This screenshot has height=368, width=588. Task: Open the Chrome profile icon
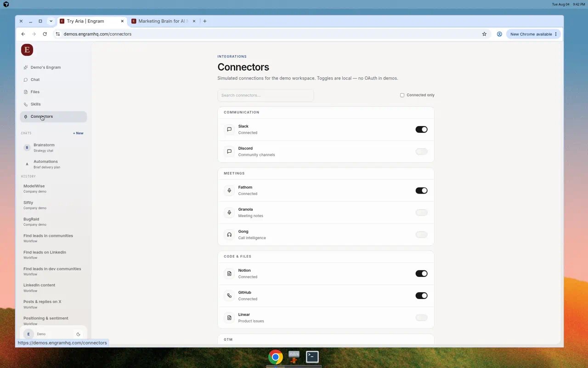(499, 34)
